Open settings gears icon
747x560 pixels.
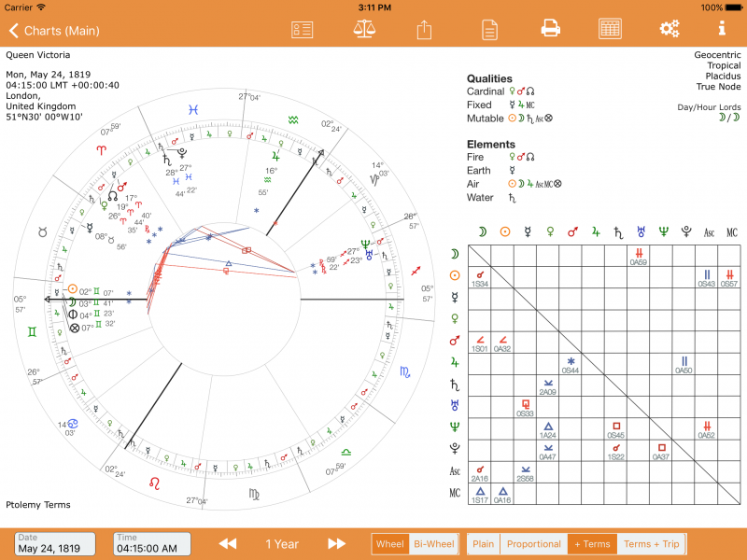click(x=669, y=29)
